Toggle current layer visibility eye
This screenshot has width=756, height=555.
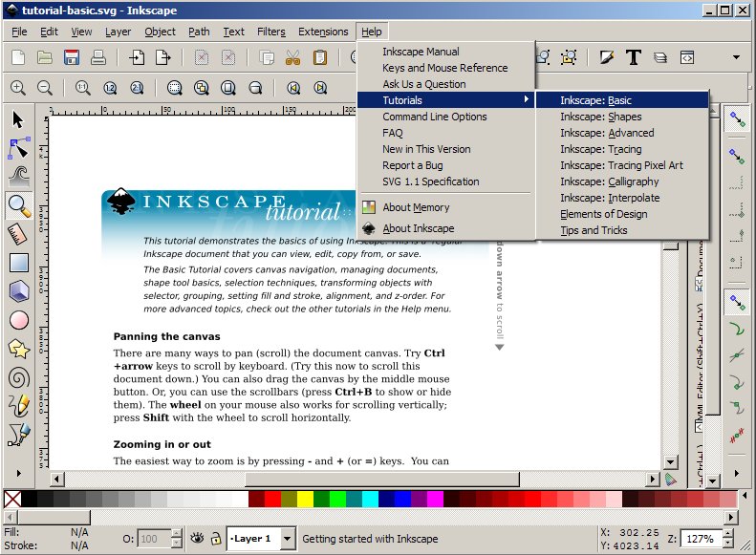pos(197,538)
